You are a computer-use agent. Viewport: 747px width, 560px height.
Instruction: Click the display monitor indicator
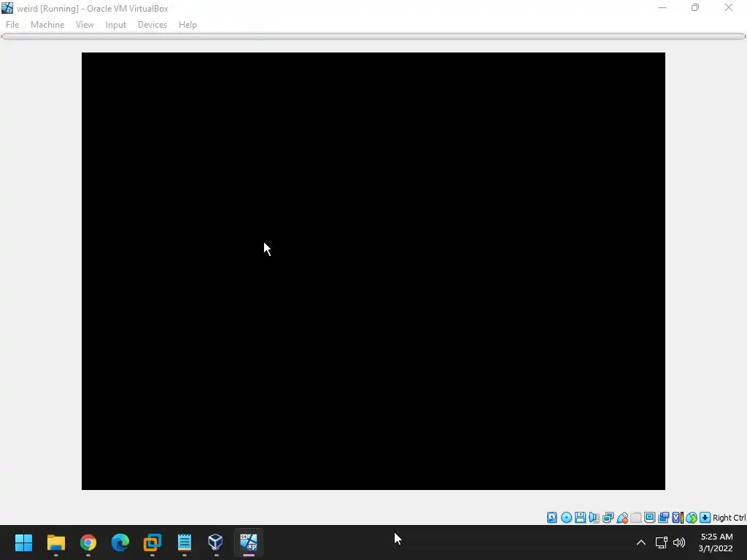[649, 518]
